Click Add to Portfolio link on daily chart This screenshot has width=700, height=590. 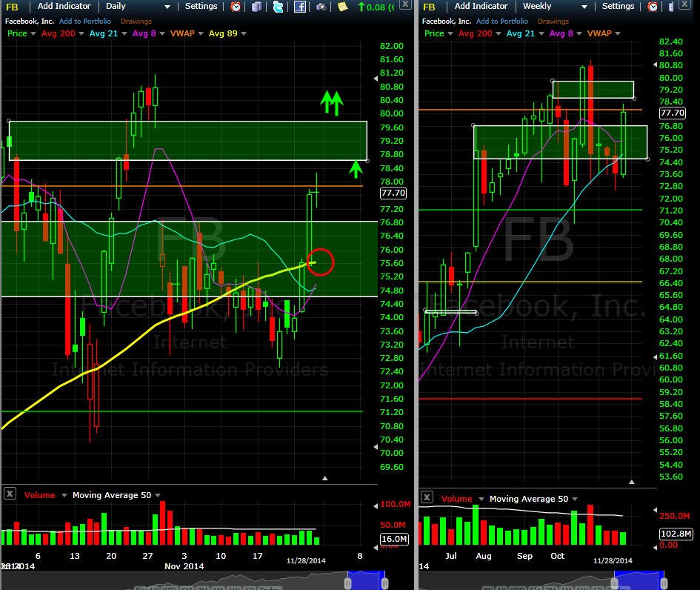coord(85,21)
